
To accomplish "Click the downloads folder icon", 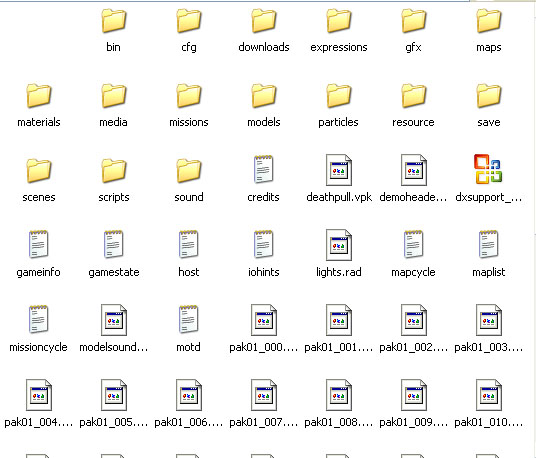I will (264, 21).
